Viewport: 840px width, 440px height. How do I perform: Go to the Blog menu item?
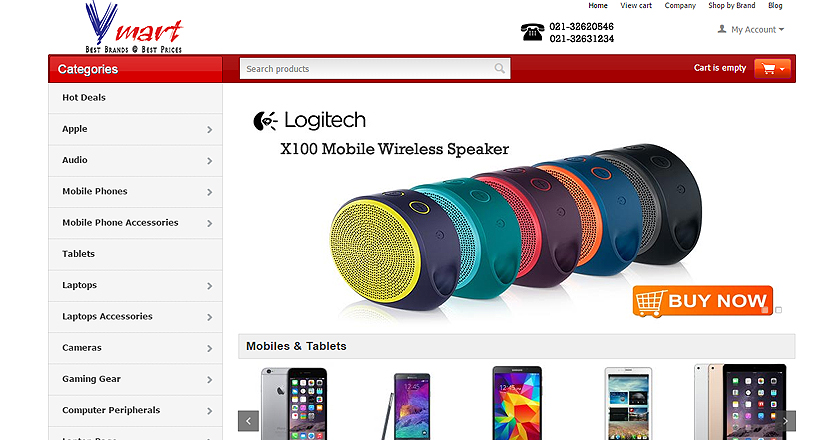coord(775,5)
